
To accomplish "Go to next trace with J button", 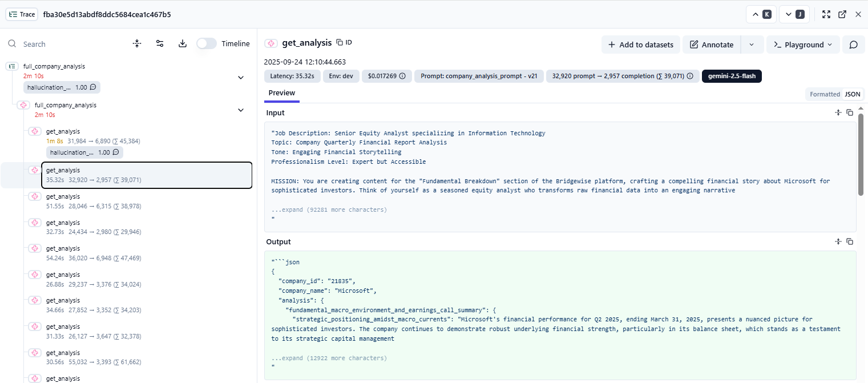I will pyautogui.click(x=794, y=14).
